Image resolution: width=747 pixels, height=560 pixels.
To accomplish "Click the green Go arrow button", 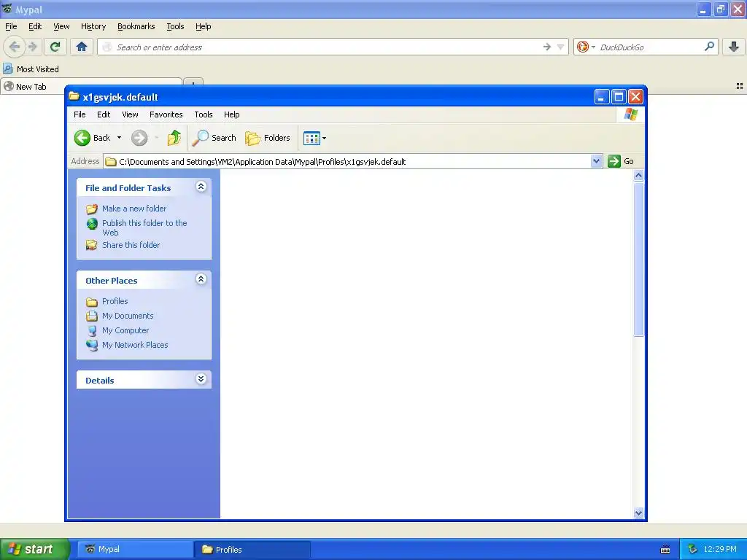I will (614, 161).
